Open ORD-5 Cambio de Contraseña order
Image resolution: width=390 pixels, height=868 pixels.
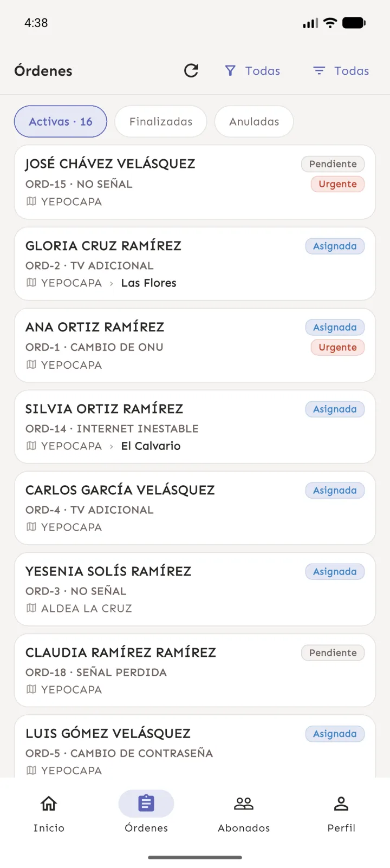(x=195, y=746)
